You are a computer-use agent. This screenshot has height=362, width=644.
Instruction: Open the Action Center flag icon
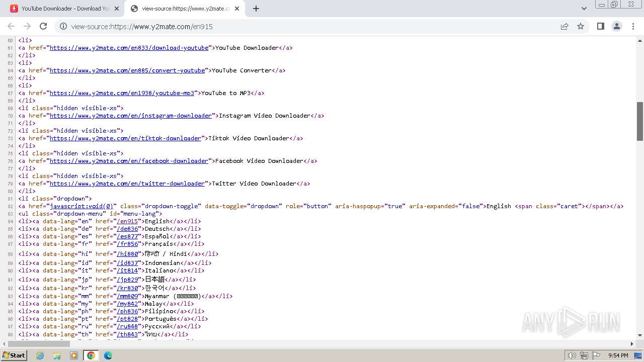point(596,355)
